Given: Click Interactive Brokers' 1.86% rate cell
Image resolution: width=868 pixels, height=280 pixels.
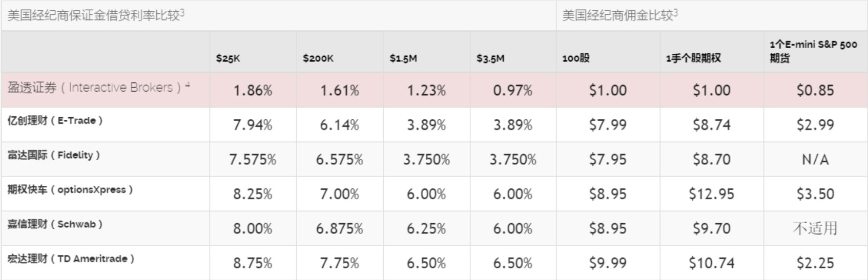Looking at the screenshot, I should 253,91.
